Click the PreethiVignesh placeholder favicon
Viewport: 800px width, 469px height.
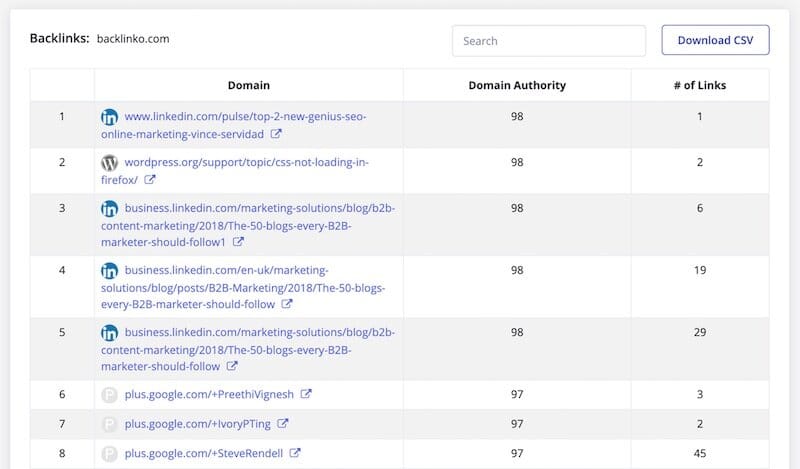109,395
